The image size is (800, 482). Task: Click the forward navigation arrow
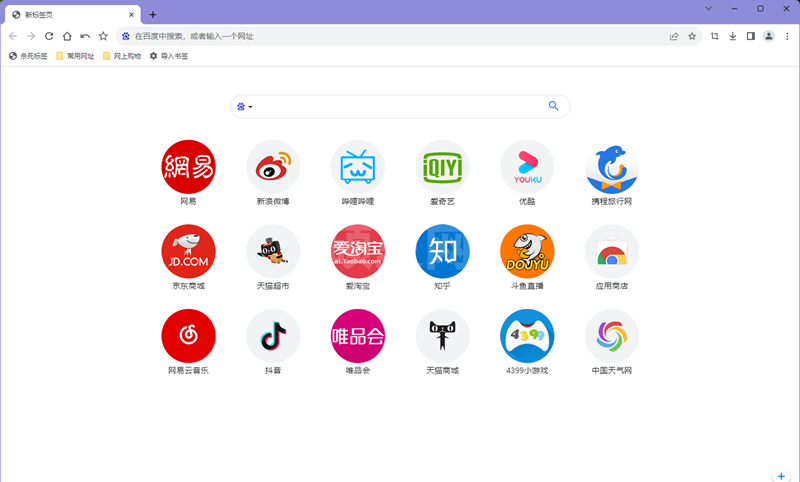point(31,36)
